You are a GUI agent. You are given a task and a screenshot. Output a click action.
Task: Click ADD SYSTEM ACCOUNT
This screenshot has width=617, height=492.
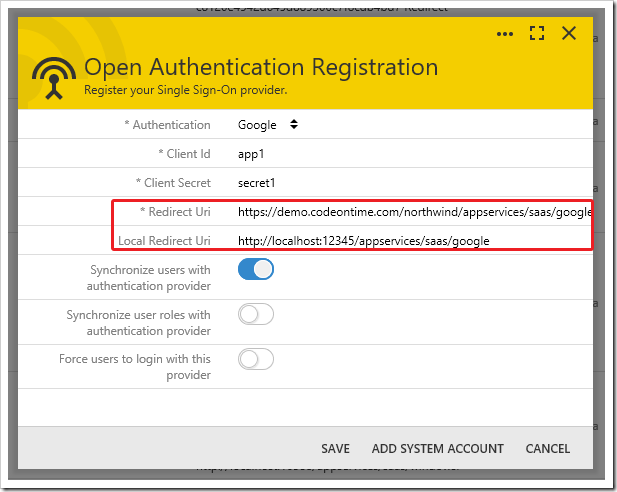click(437, 449)
